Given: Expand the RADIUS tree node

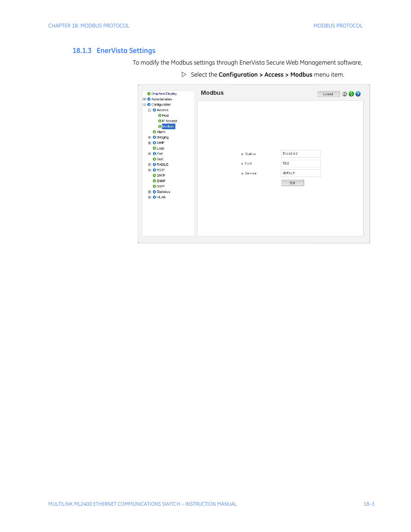Looking at the screenshot, I should [149, 165].
